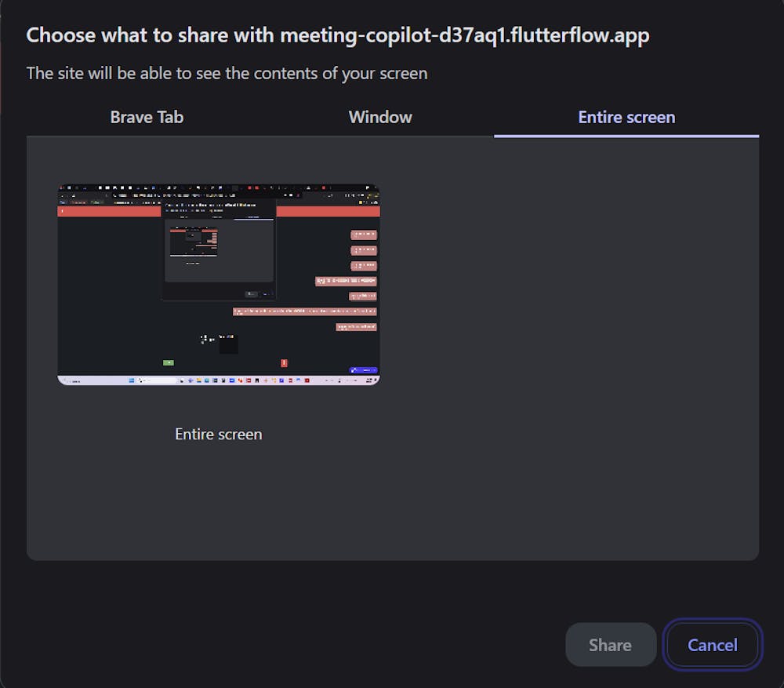Switch to the Brave Tab option
Screen dimensions: 784x688
tap(147, 117)
